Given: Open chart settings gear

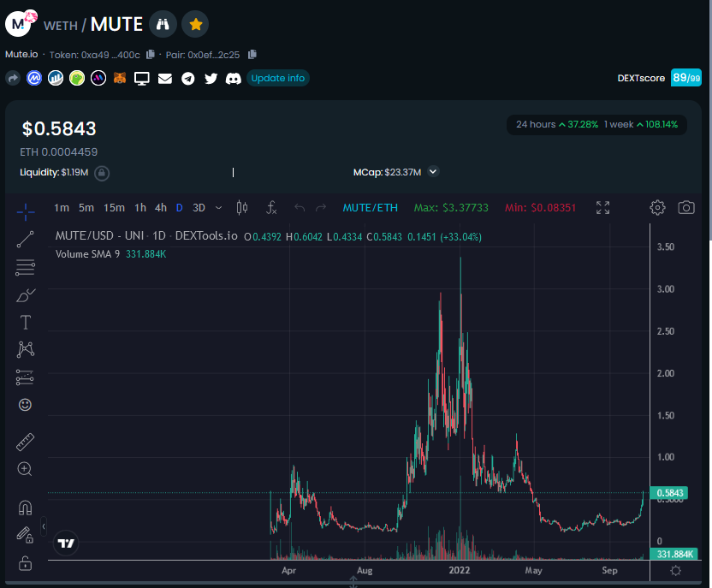Looking at the screenshot, I should coord(657,208).
